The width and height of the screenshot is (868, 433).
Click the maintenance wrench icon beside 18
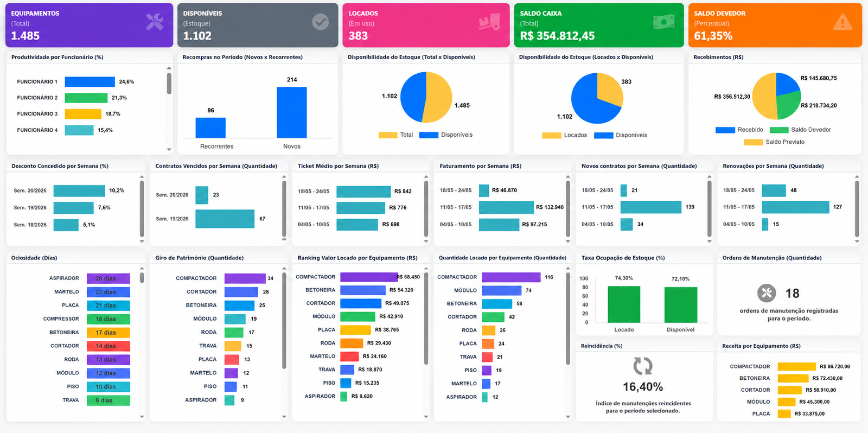767,293
